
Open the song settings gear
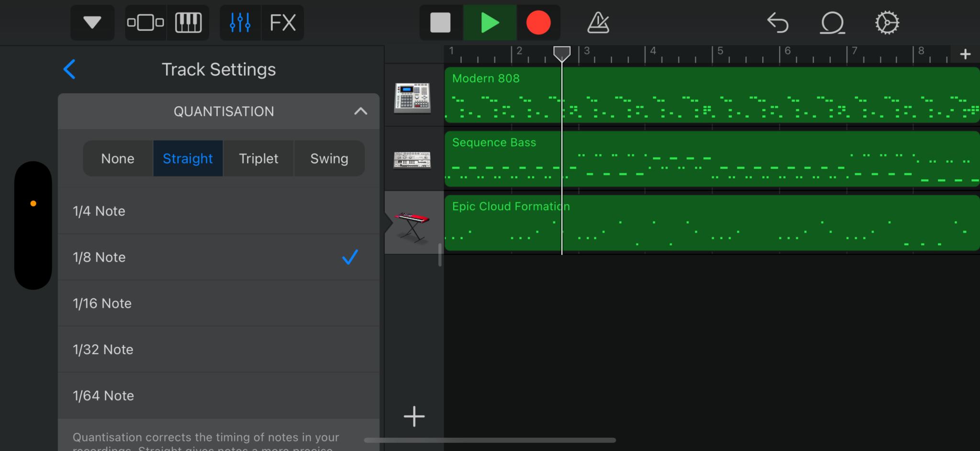(x=887, y=22)
